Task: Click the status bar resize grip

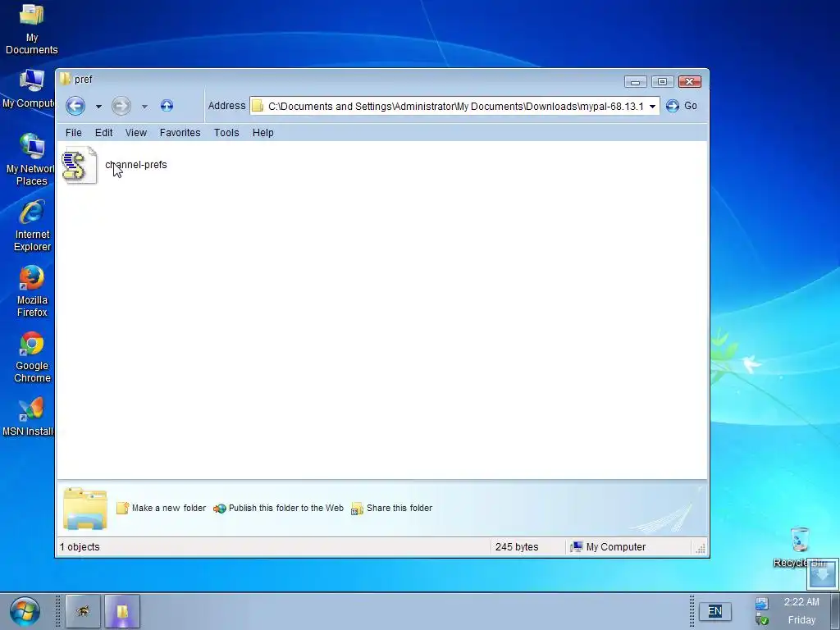Action: (701, 548)
